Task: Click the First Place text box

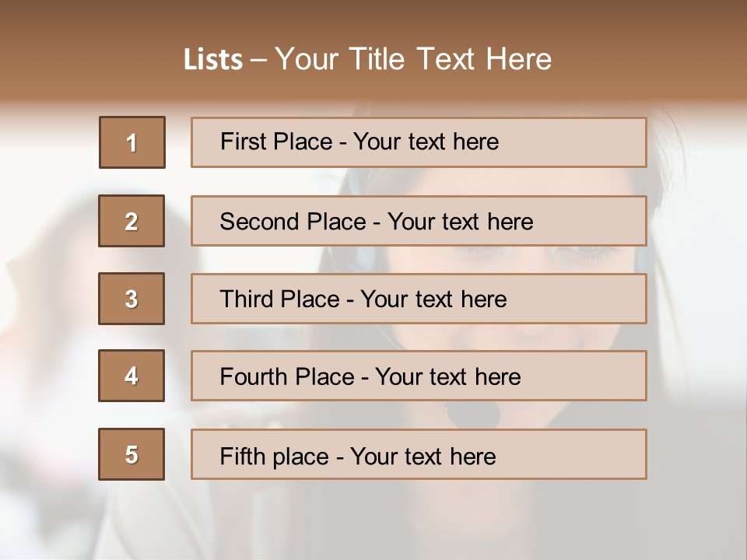Action: coord(419,142)
